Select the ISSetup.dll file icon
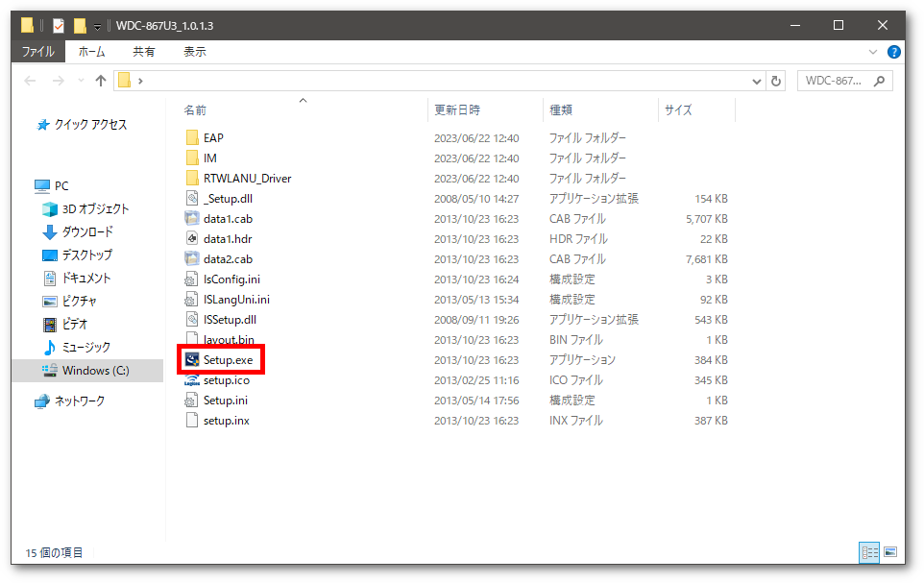The width and height of the screenshot is (924, 583). (x=192, y=320)
